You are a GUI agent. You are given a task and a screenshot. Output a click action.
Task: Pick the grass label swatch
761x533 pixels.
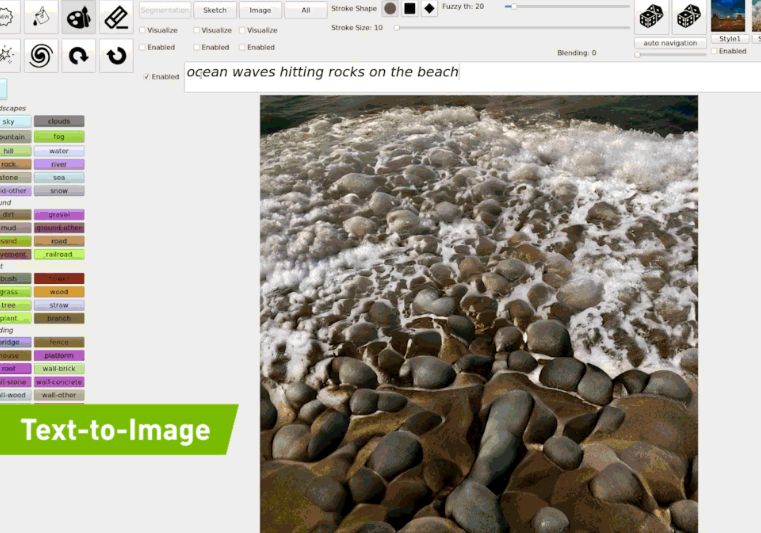pos(15,292)
